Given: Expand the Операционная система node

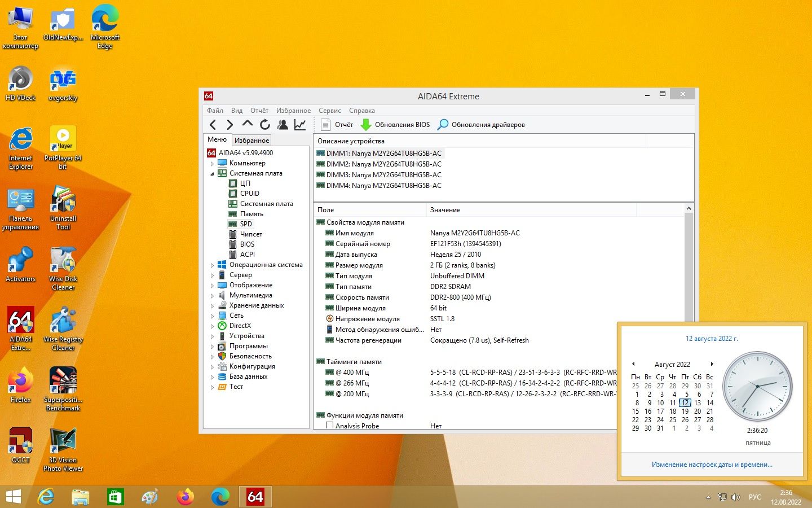Looking at the screenshot, I should click(x=213, y=265).
